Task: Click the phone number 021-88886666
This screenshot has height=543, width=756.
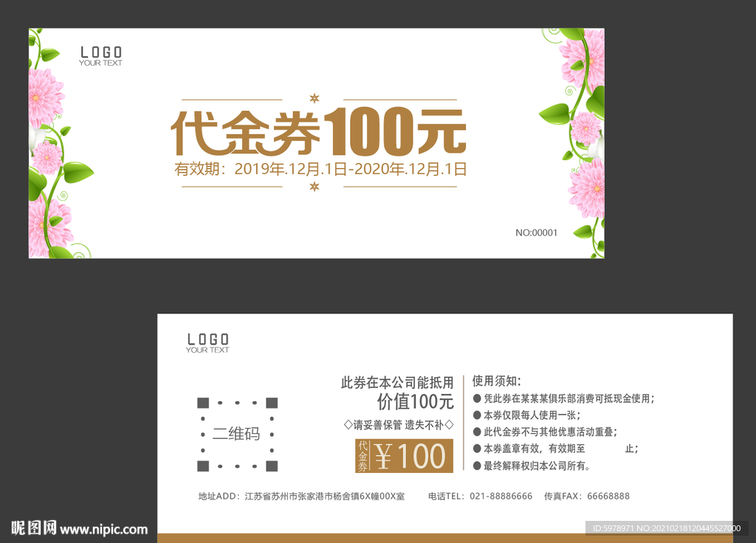Action: [x=501, y=497]
